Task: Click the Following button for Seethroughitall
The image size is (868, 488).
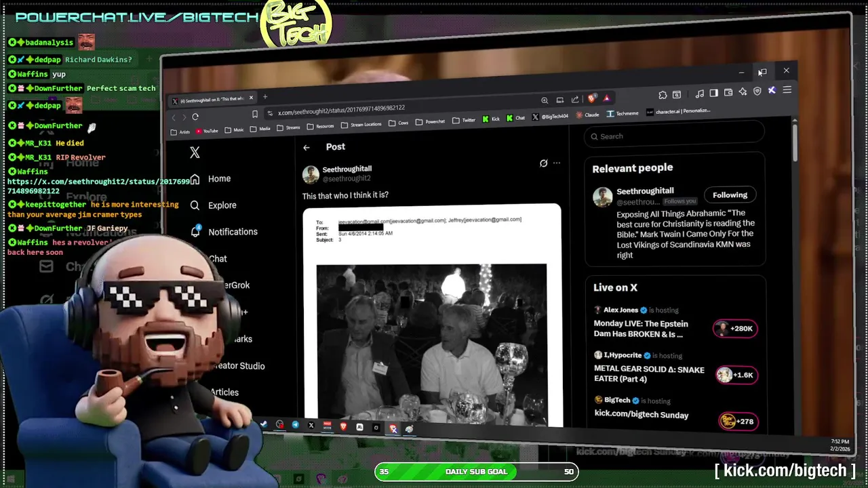Action: 730,195
